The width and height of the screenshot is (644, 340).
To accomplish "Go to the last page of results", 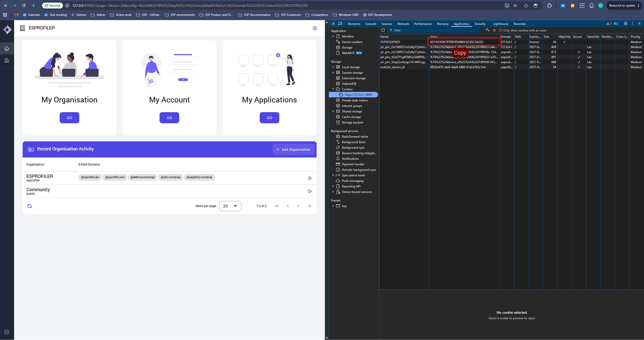I will click(x=310, y=206).
